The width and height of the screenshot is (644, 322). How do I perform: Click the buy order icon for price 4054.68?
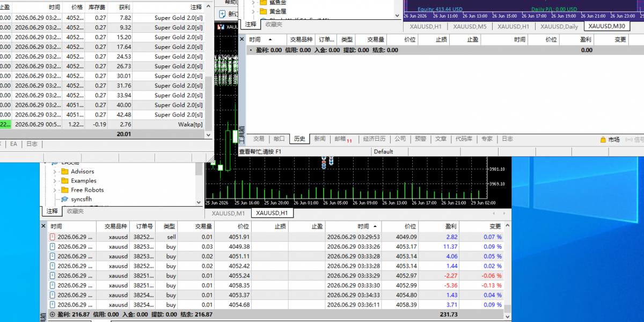(52, 304)
